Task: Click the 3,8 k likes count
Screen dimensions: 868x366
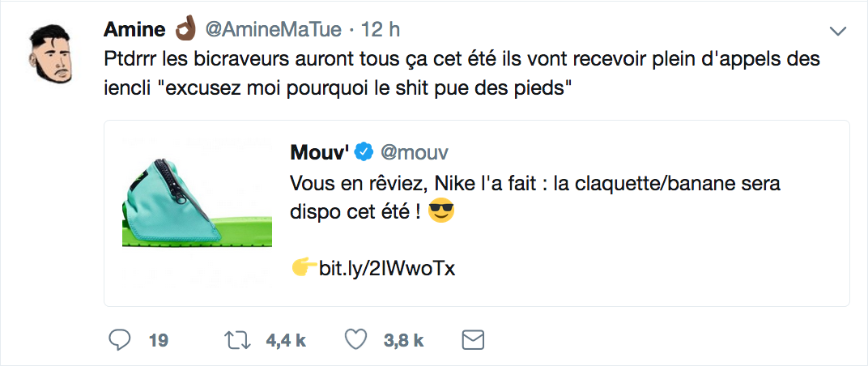Action: (x=403, y=341)
